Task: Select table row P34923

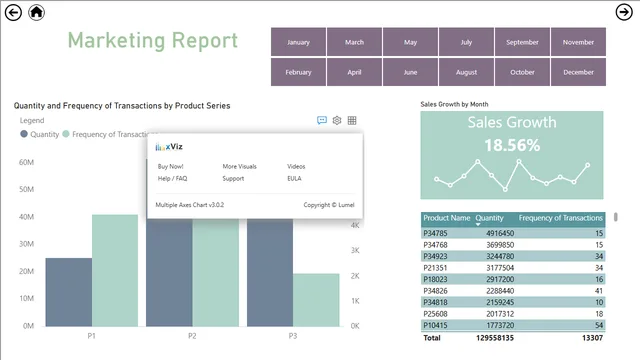Action: point(513,256)
